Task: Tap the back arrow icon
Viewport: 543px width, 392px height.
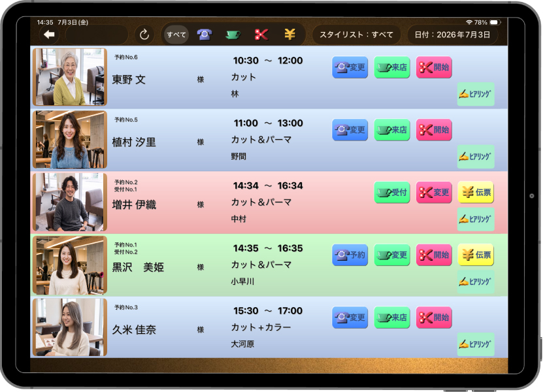Action: [x=49, y=35]
